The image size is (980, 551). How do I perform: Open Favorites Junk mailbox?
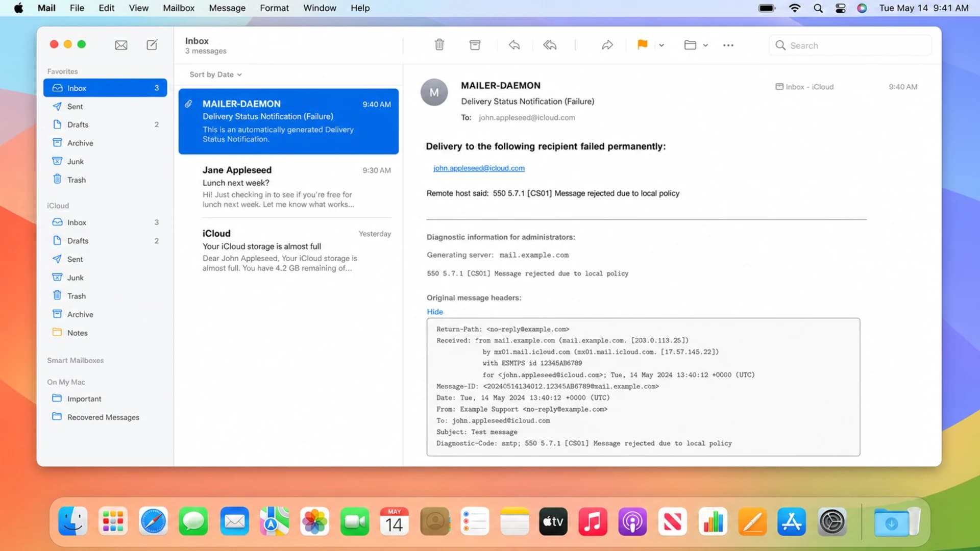click(x=105, y=161)
